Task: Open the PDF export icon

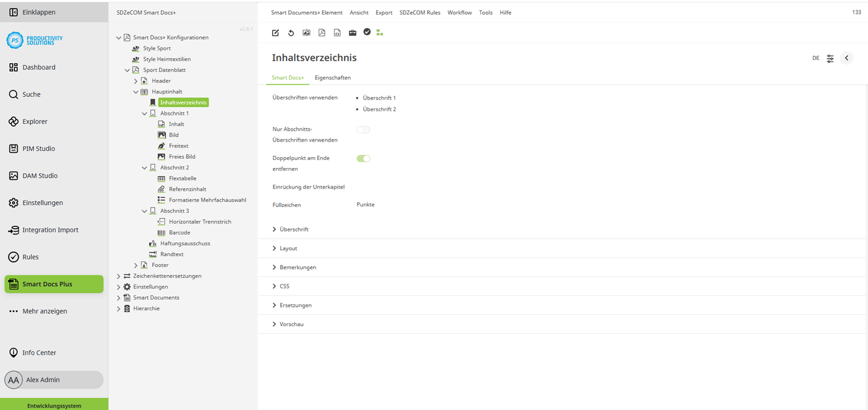Action: click(322, 33)
